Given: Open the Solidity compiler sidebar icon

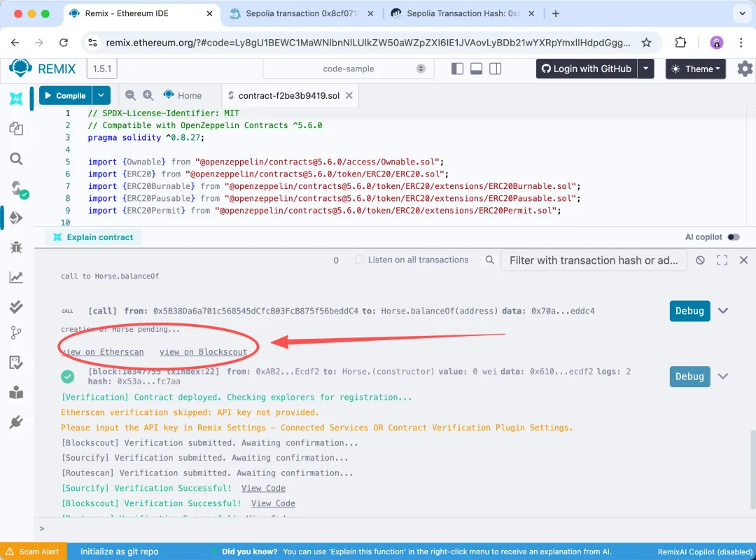Looking at the screenshot, I should coord(18,189).
